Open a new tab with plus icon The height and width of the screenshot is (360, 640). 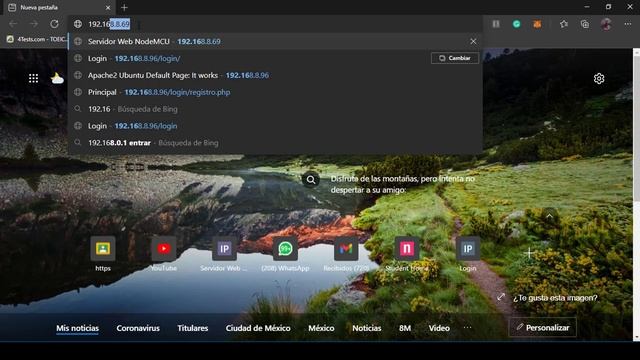(124, 7)
